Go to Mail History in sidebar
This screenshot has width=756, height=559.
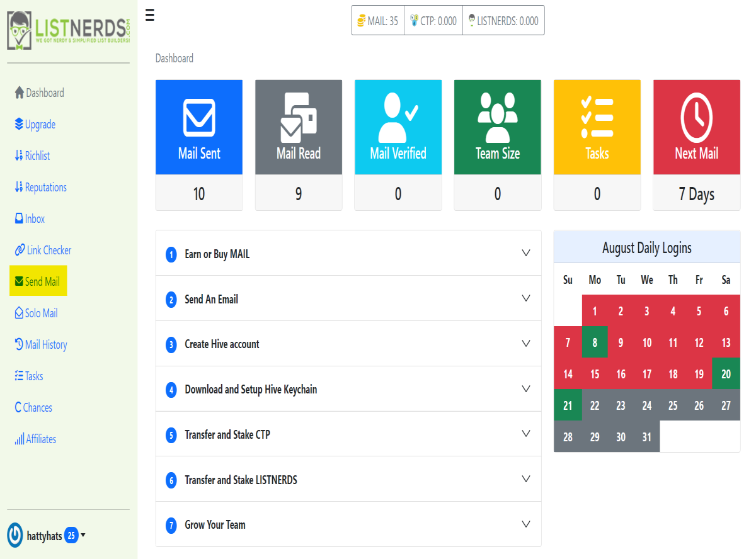coord(41,344)
